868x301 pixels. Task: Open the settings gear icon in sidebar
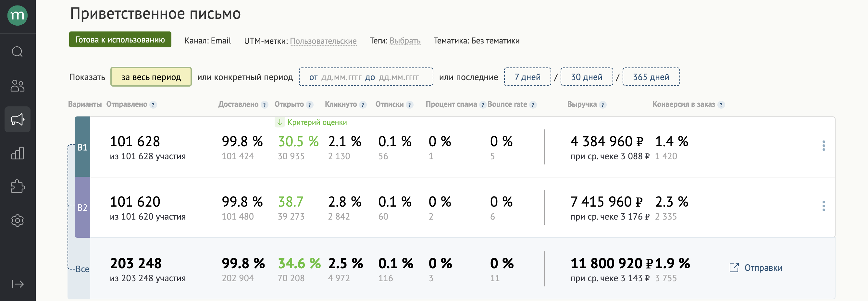pyautogui.click(x=18, y=221)
